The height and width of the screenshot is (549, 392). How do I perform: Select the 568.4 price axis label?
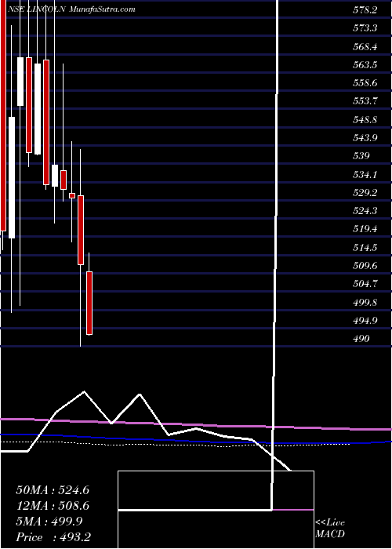click(x=365, y=47)
